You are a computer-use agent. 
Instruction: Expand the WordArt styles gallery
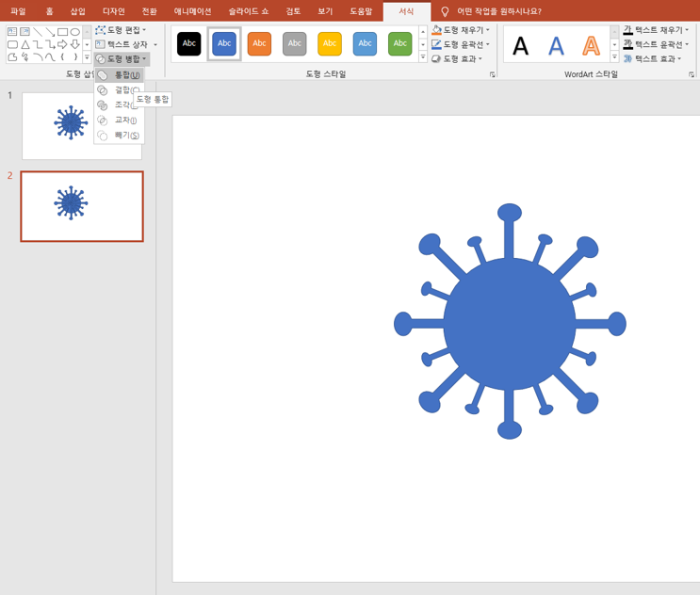pos(614,57)
